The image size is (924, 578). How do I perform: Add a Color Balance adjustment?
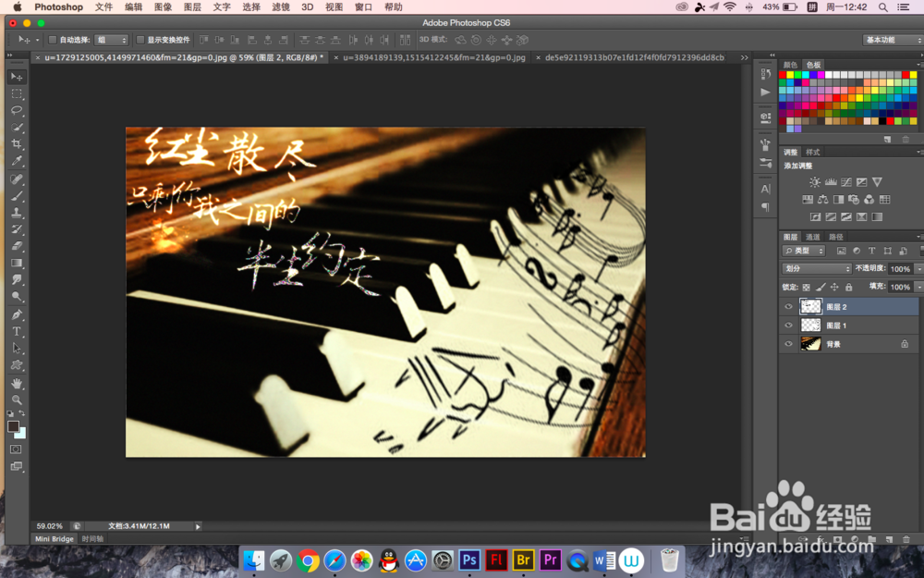(823, 200)
